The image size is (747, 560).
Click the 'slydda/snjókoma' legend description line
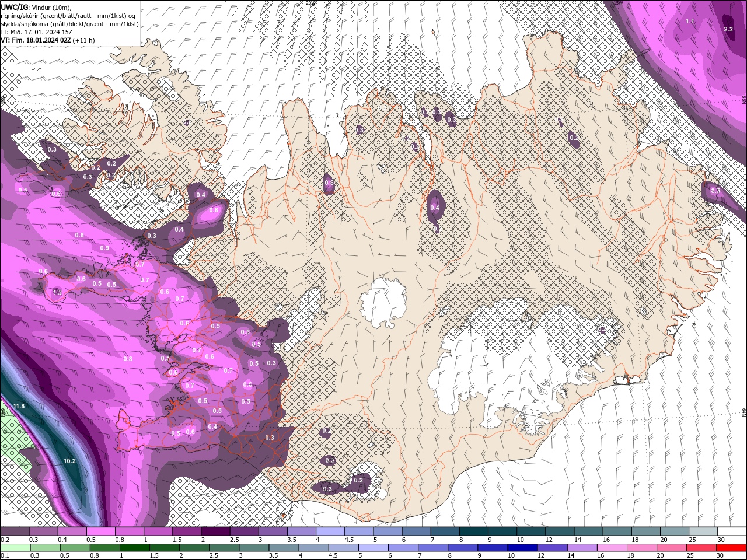pyautogui.click(x=69, y=24)
